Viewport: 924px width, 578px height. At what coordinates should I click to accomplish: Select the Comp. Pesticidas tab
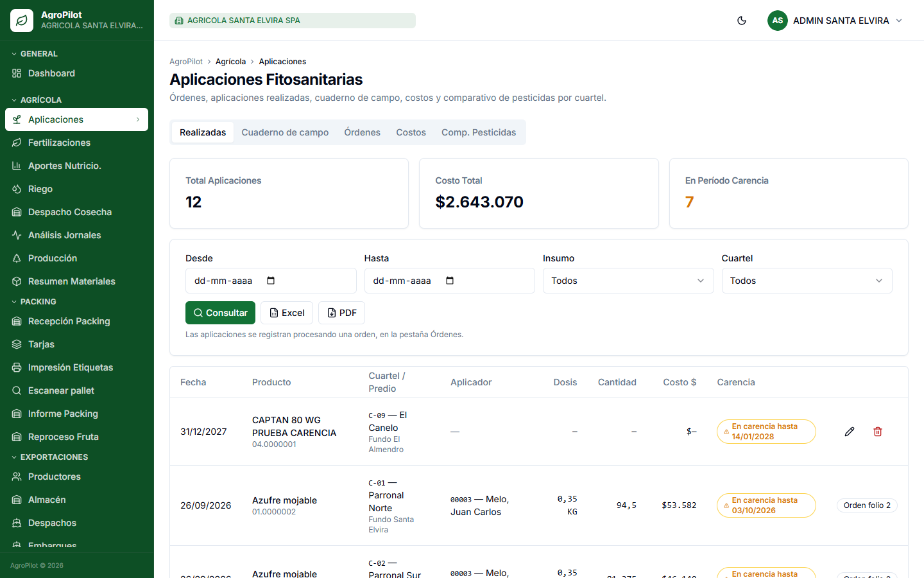(x=479, y=132)
